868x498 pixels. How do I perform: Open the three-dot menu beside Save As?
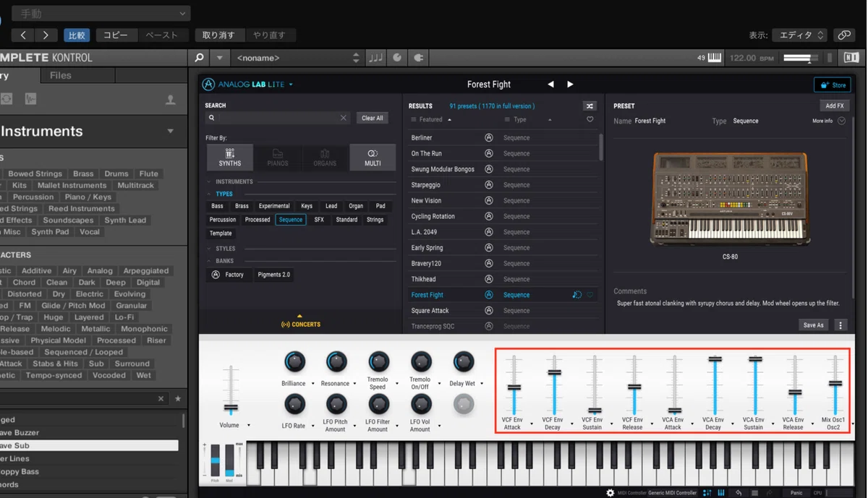pos(841,325)
